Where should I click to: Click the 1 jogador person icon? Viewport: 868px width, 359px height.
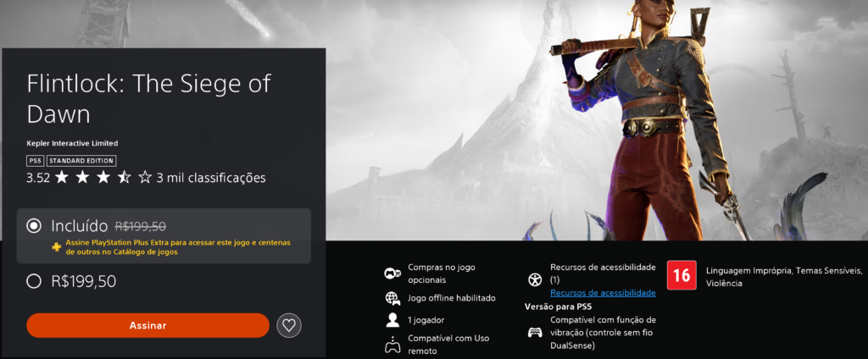pyautogui.click(x=392, y=320)
